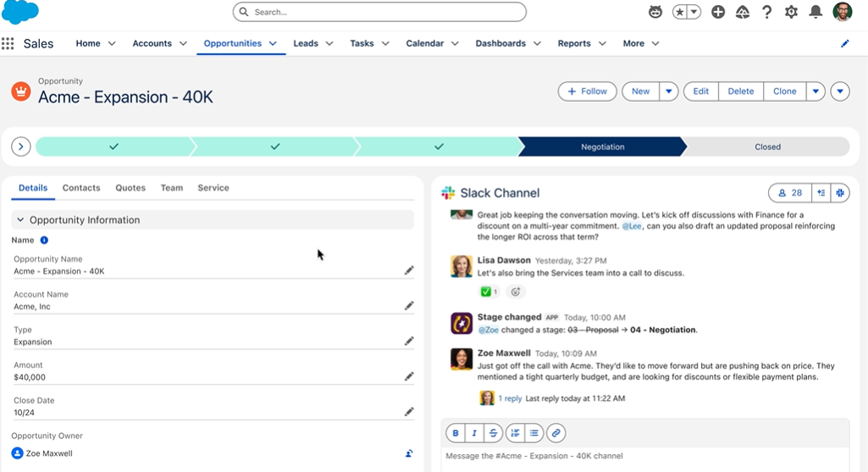Click the Slack app icon button in header

[x=840, y=193]
